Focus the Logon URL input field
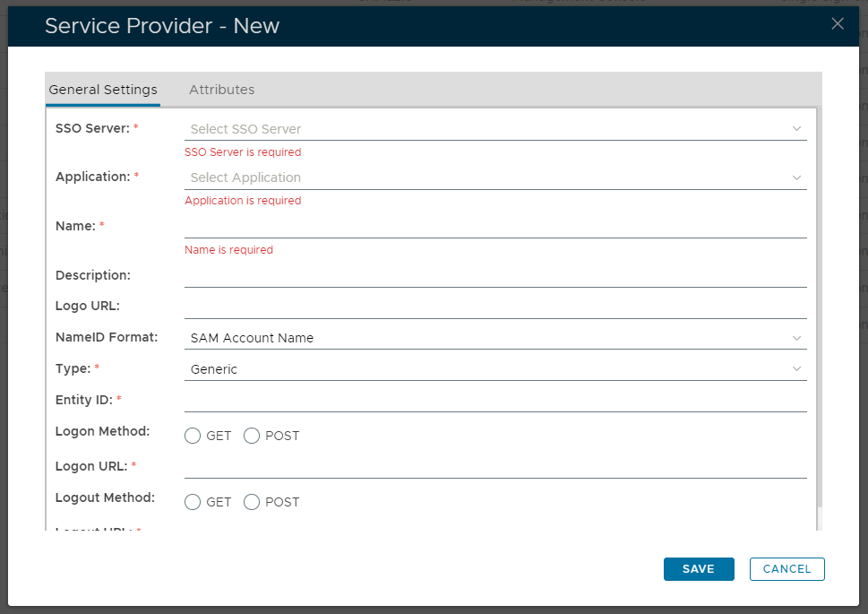Viewport: 868px width, 614px height. click(x=494, y=467)
